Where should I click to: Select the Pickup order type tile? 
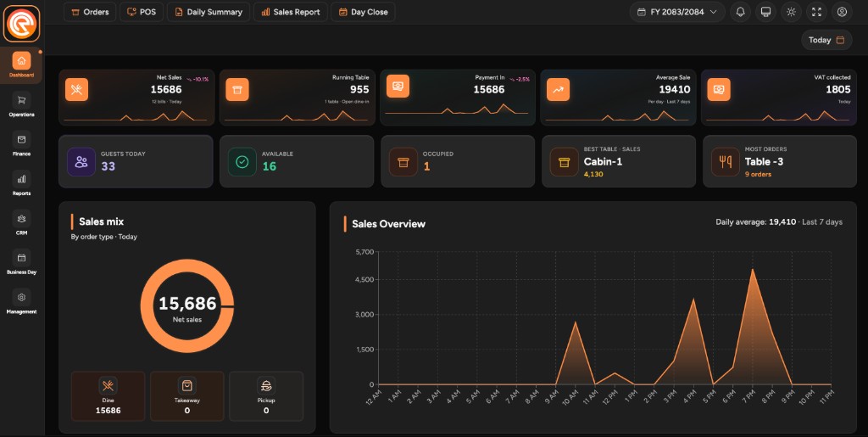pos(266,396)
